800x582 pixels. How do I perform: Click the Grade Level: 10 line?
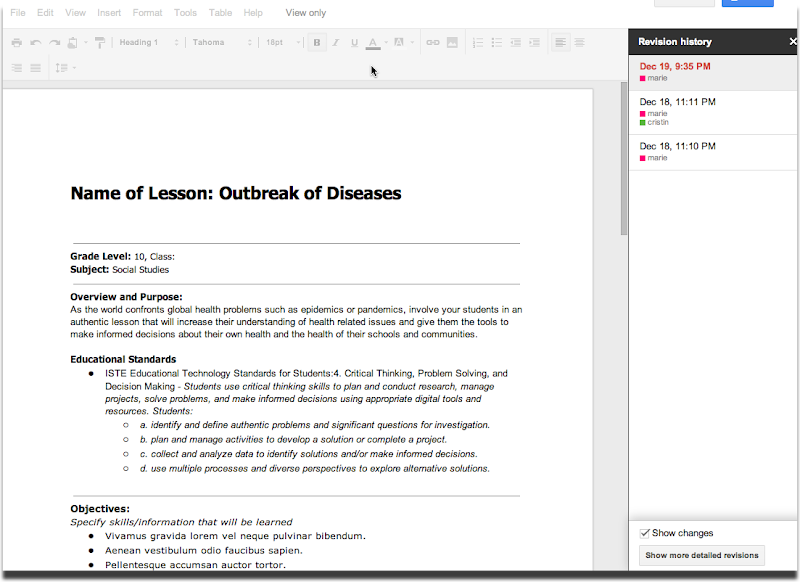[122, 257]
